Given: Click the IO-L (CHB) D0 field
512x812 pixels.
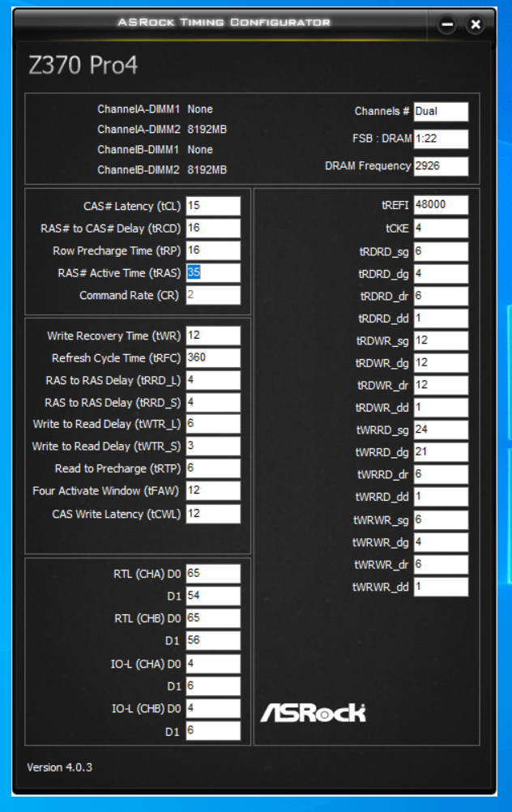Looking at the screenshot, I should click(213, 708).
